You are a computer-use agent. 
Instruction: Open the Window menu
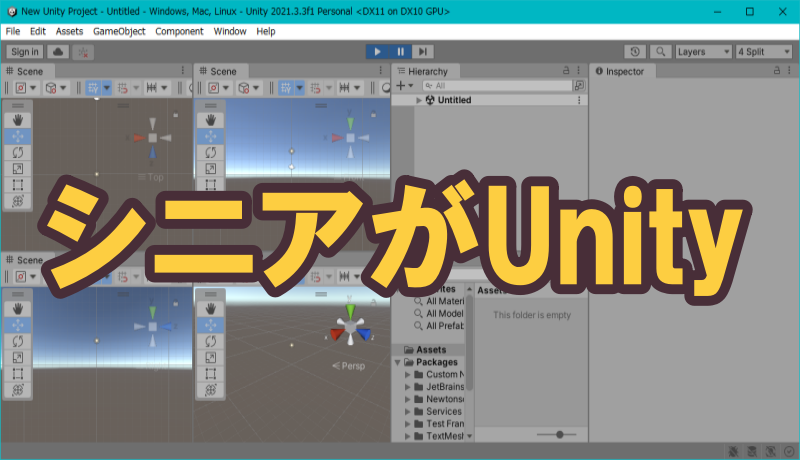pyautogui.click(x=230, y=32)
